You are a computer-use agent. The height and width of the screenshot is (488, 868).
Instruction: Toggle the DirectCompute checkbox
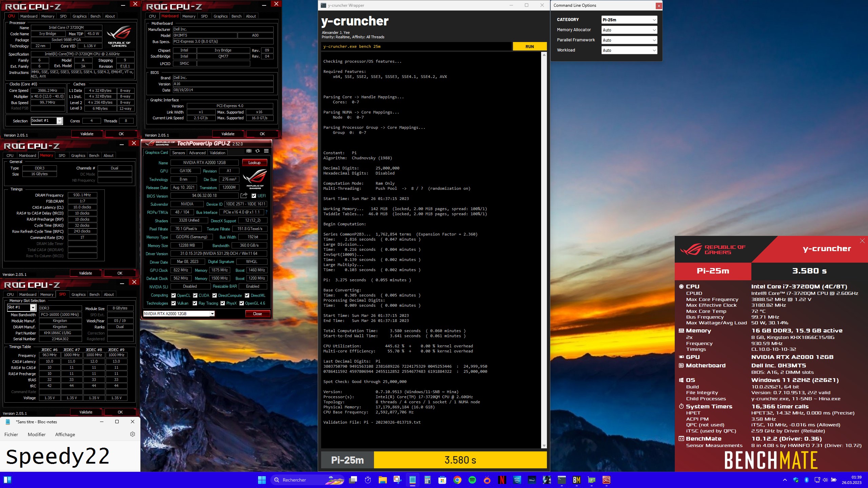[215, 295]
